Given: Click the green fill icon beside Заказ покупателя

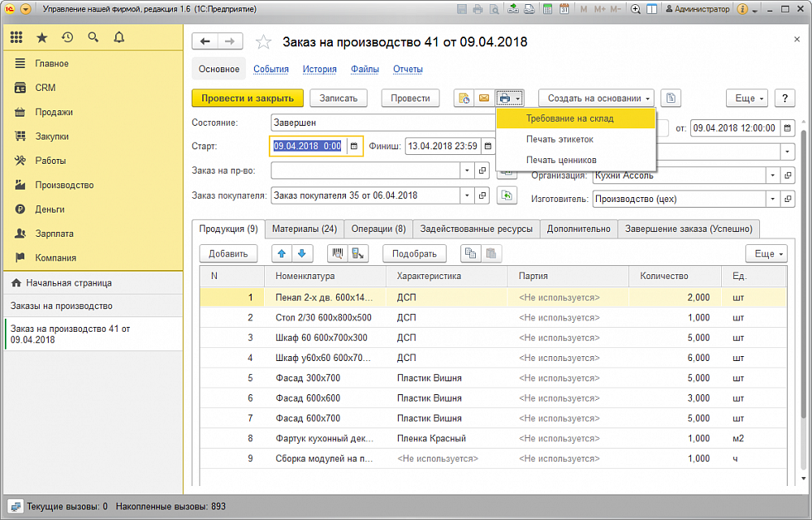Looking at the screenshot, I should 507,196.
